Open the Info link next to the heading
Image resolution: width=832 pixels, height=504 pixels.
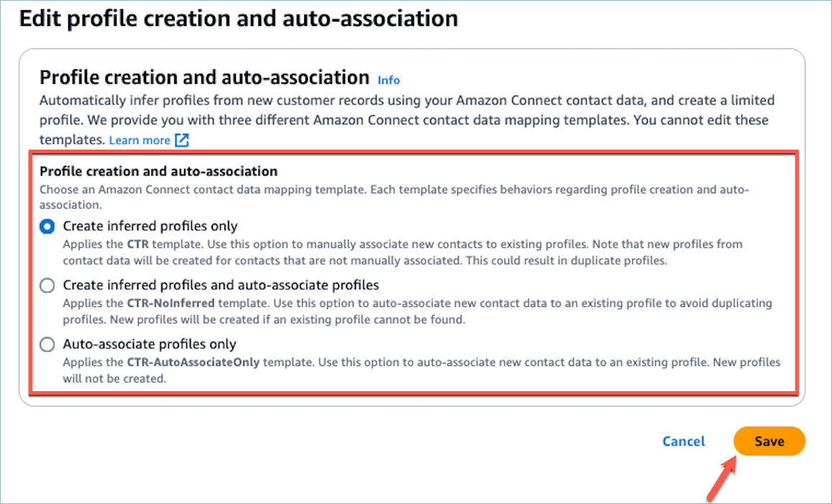click(388, 80)
